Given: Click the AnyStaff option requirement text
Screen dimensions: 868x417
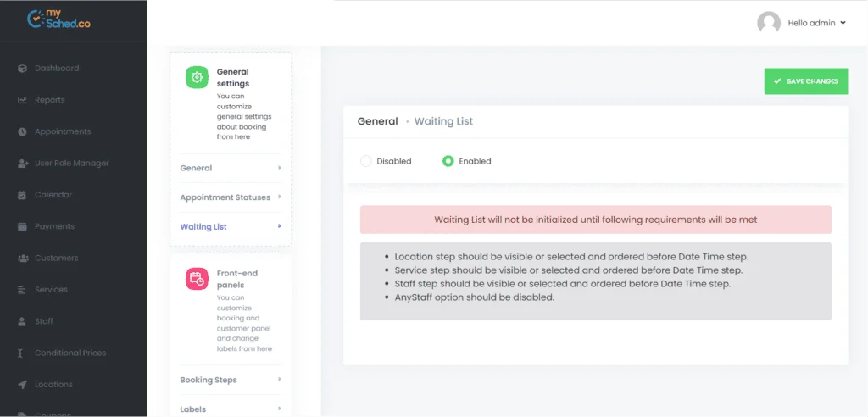Looking at the screenshot, I should pos(475,297).
